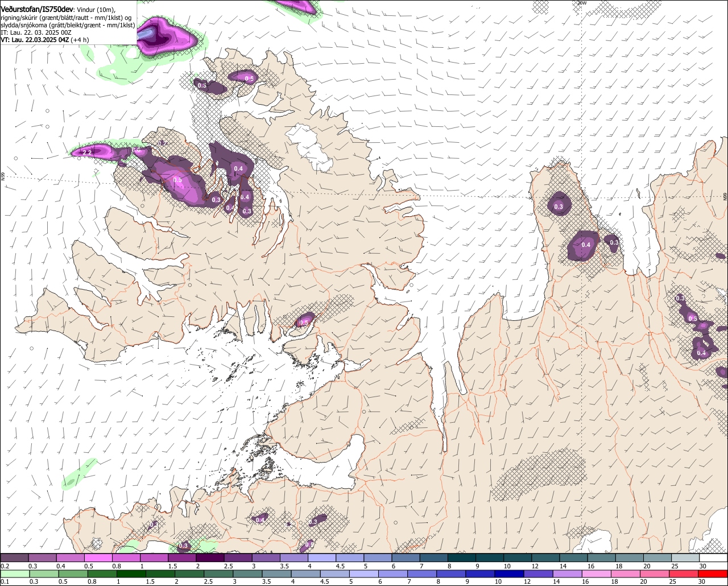Click the Veðurstofan/IS750dev title text
Screen dimensions: 728x586
38,9
